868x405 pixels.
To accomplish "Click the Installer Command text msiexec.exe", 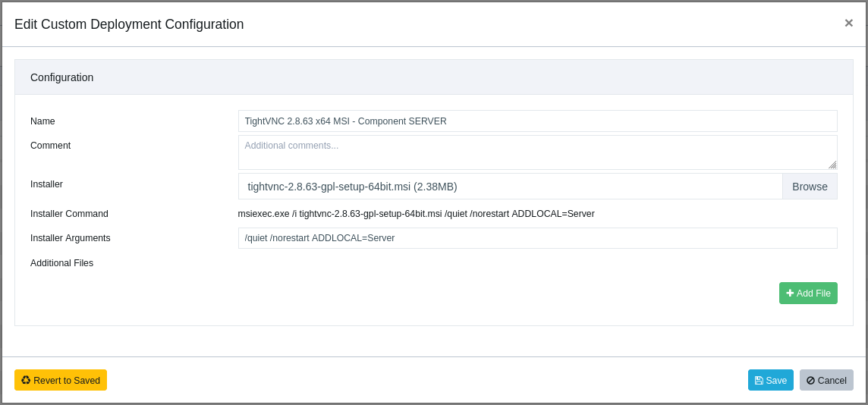I will click(x=263, y=214).
